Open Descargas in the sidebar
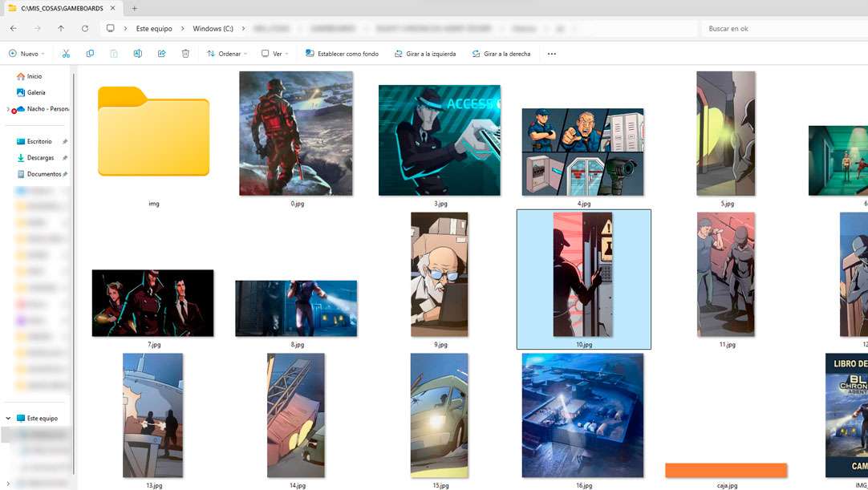The width and height of the screenshot is (868, 490). [x=40, y=158]
